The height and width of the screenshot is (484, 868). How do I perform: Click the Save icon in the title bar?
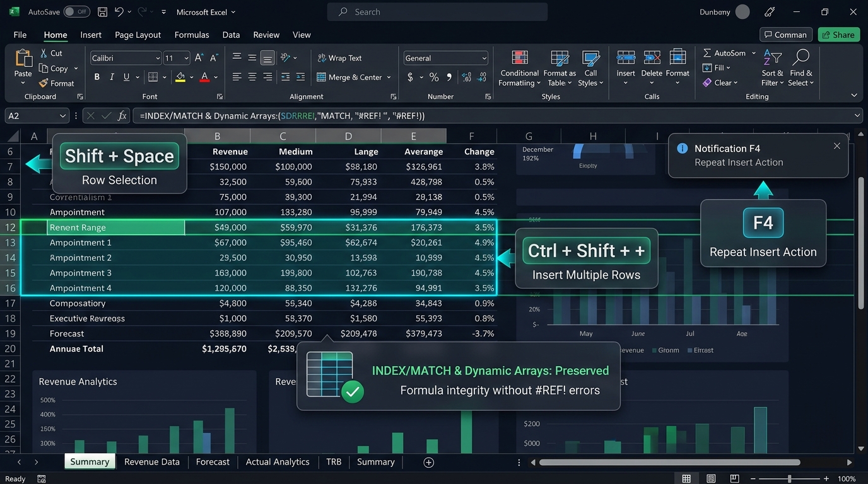click(102, 12)
